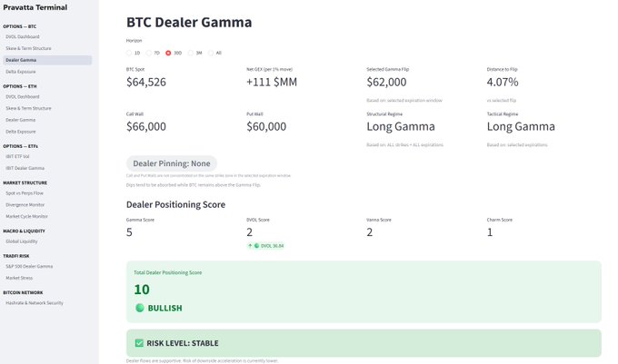Open Dealer Gamma under Options — ETH
Viewport: 618px width, 364px height.
coord(21,120)
